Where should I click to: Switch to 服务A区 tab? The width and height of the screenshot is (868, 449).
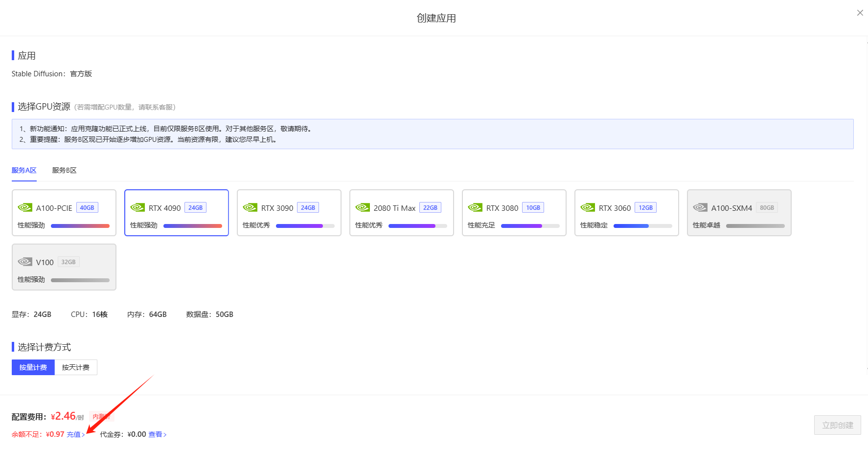(x=24, y=170)
